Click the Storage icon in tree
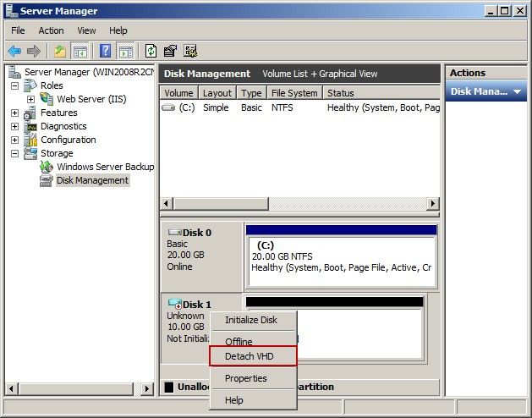 point(30,153)
